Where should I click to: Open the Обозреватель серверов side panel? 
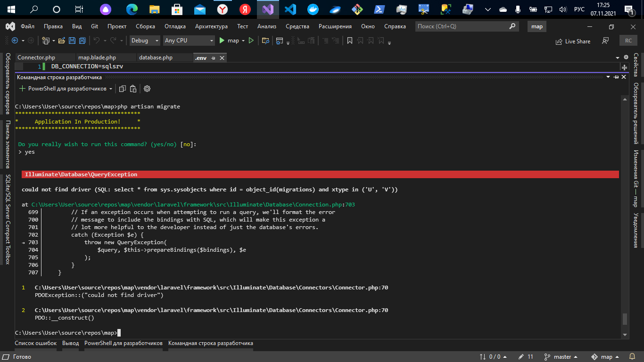8,83
